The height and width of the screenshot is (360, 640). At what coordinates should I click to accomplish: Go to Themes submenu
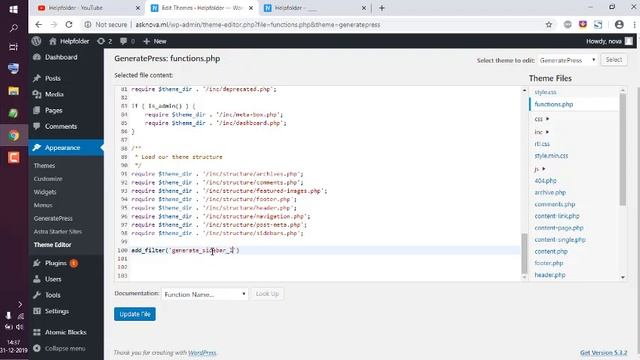pyautogui.click(x=44, y=165)
